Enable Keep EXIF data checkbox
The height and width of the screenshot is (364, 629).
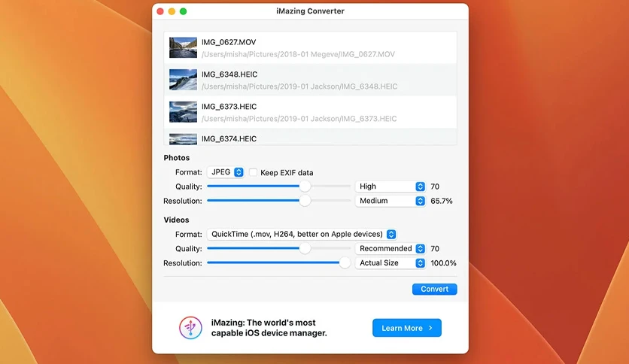point(253,172)
